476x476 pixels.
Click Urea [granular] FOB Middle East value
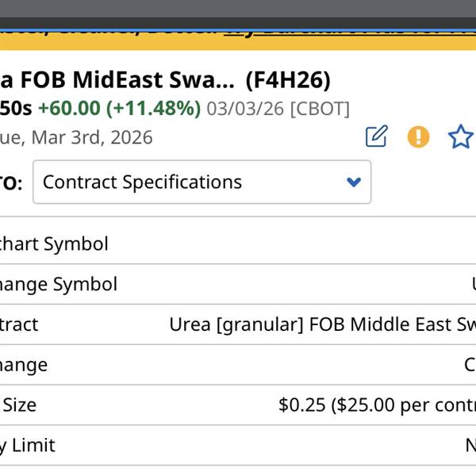point(322,324)
